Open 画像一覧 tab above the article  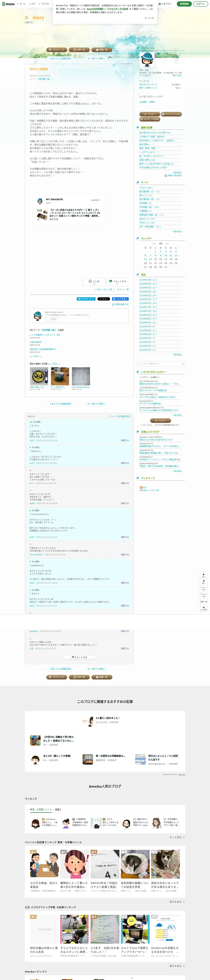point(102,50)
